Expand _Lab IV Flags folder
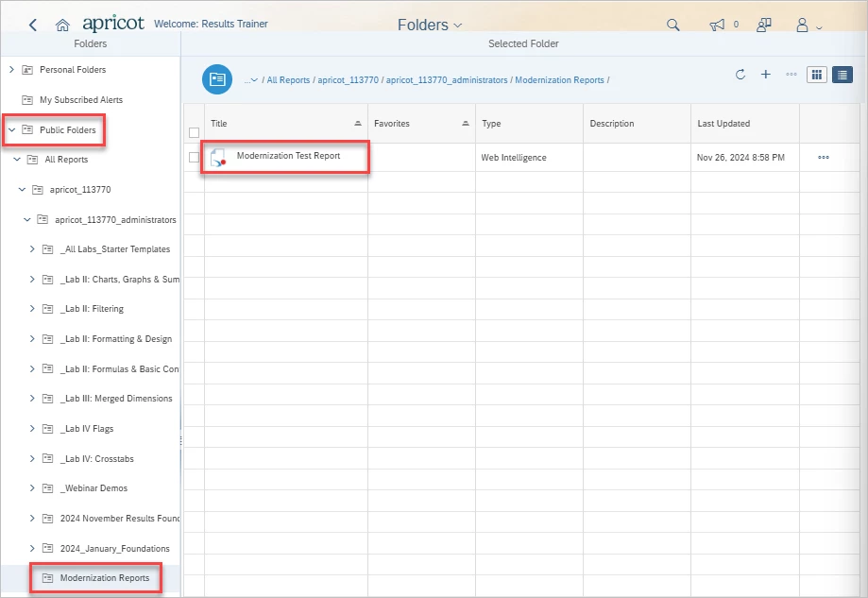868x598 pixels. click(32, 429)
